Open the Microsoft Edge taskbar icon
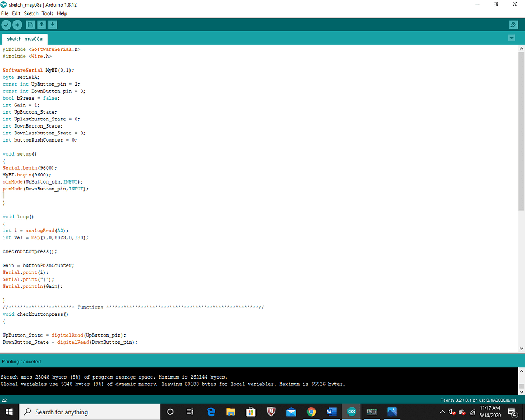The width and height of the screenshot is (525, 420). point(211,412)
